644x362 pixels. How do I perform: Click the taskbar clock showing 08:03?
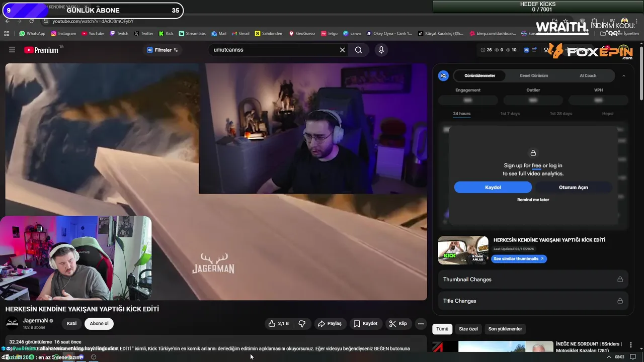point(620,357)
